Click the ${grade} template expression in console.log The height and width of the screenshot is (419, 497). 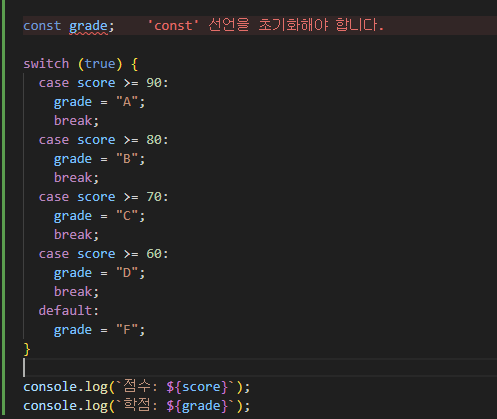tap(197, 406)
